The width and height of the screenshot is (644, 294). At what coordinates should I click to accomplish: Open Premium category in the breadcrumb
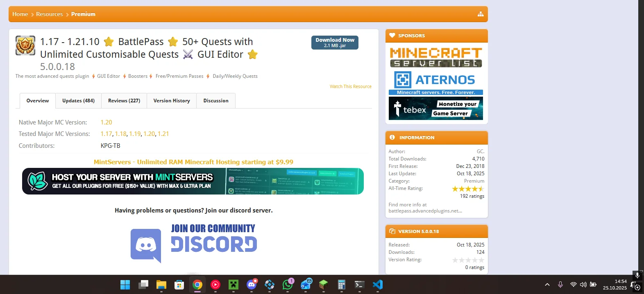pyautogui.click(x=83, y=14)
